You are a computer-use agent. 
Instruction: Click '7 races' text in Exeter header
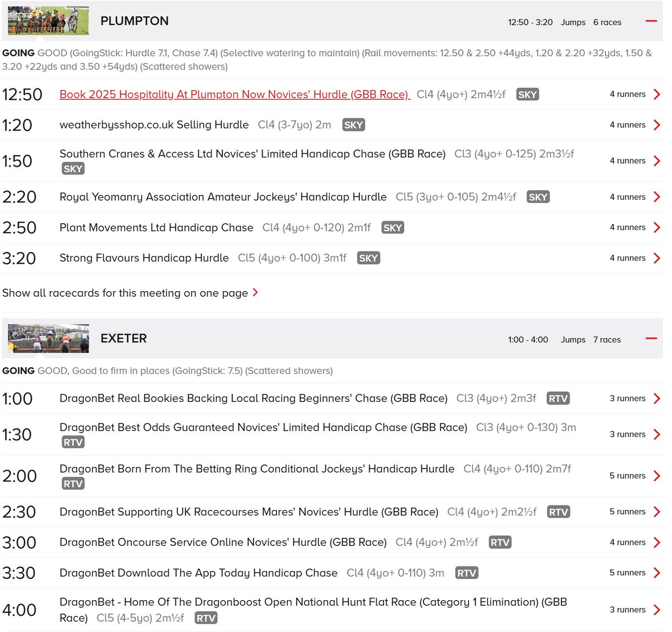pyautogui.click(x=607, y=340)
